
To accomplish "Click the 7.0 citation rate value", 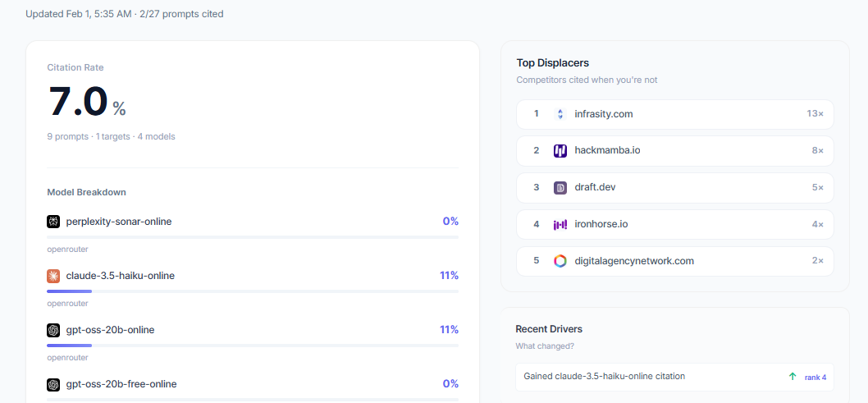I will pyautogui.click(x=78, y=102).
